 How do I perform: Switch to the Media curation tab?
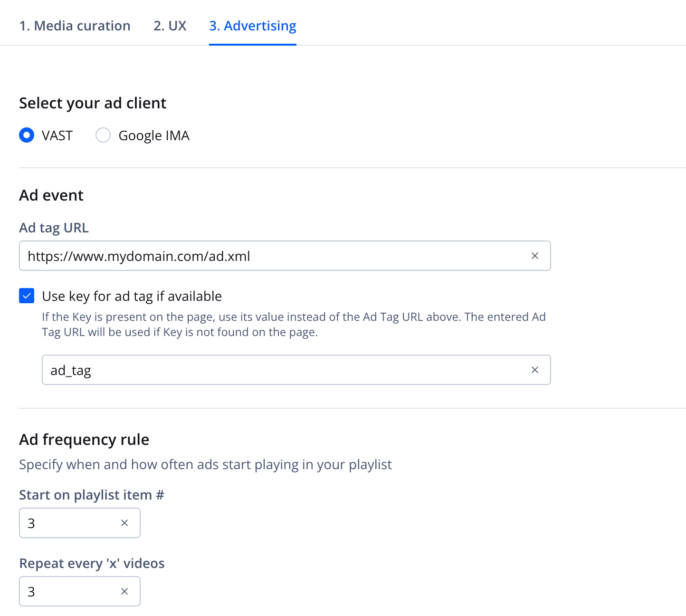pyautogui.click(x=75, y=26)
